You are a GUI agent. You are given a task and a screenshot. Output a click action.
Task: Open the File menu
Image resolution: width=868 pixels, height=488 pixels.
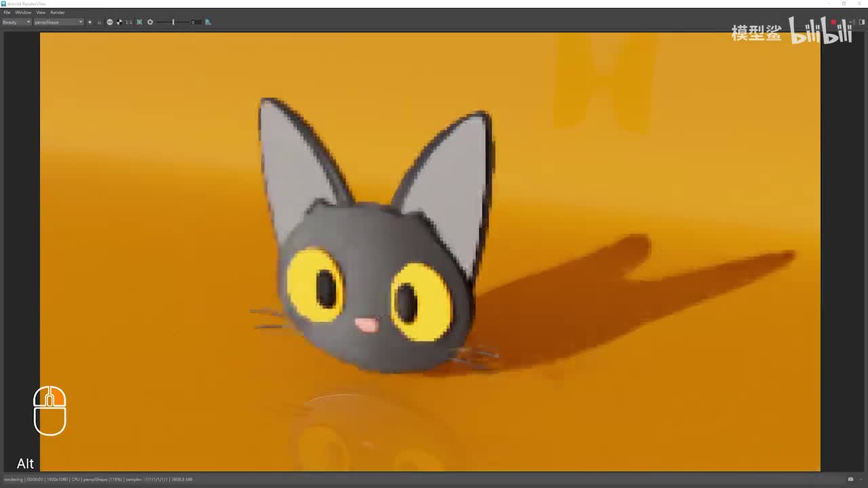[x=7, y=12]
